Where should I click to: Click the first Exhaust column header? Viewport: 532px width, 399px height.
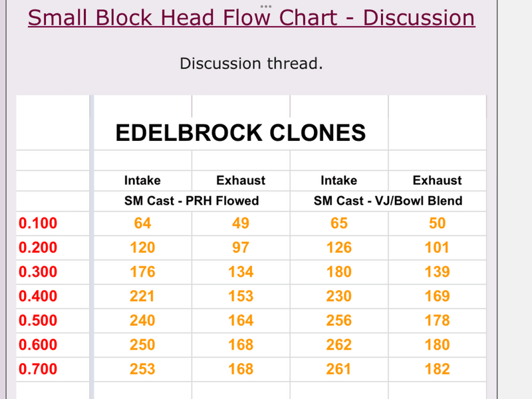[241, 180]
